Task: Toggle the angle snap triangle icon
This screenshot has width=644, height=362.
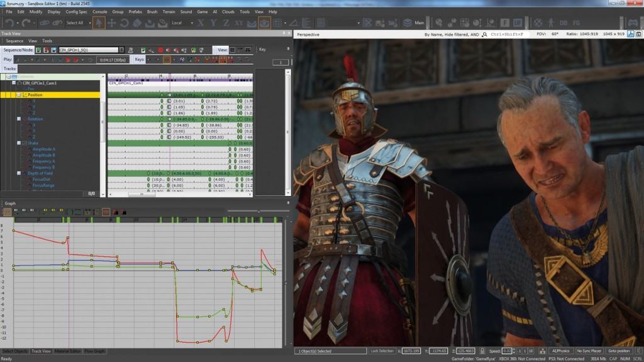Action: (x=293, y=23)
